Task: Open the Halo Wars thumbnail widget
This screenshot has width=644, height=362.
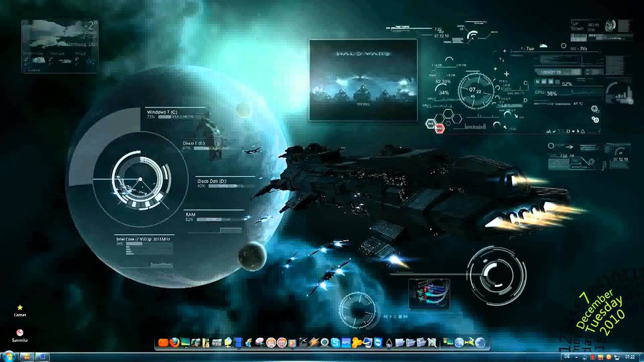Action: click(x=363, y=80)
